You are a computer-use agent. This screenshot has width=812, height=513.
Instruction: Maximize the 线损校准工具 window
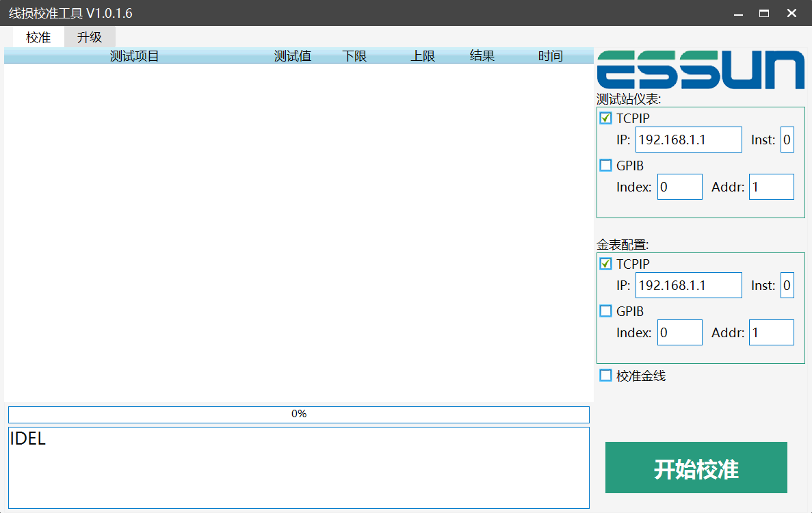[x=764, y=13]
